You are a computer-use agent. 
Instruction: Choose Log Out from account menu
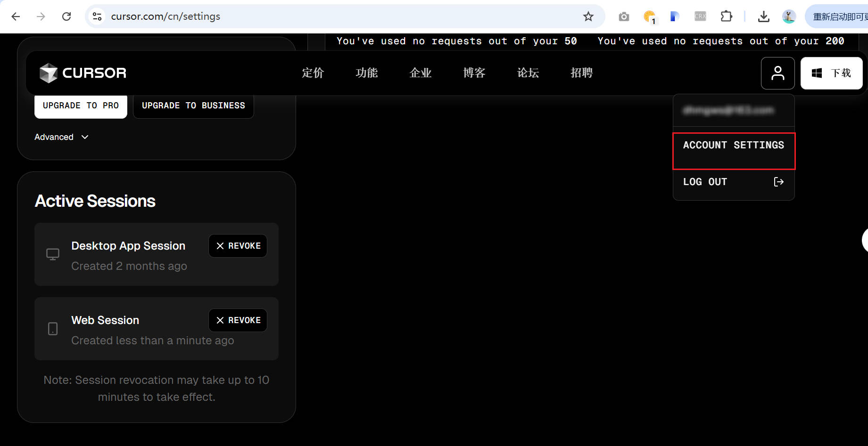(734, 182)
